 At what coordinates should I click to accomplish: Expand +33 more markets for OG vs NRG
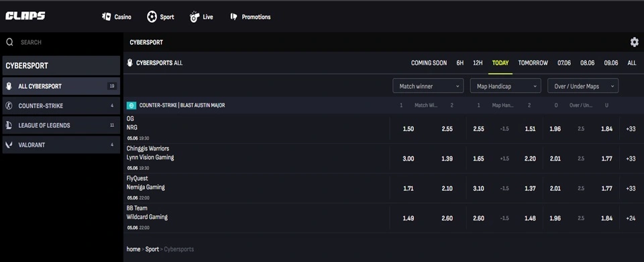[631, 129]
